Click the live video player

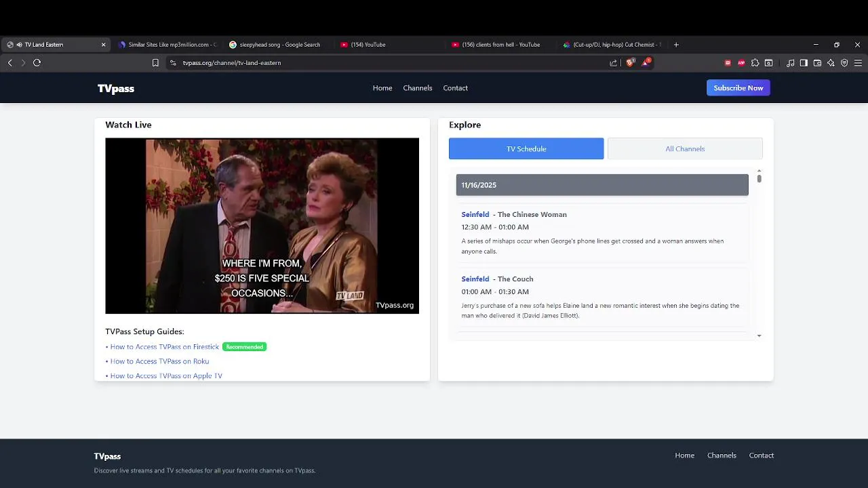pyautogui.click(x=262, y=226)
